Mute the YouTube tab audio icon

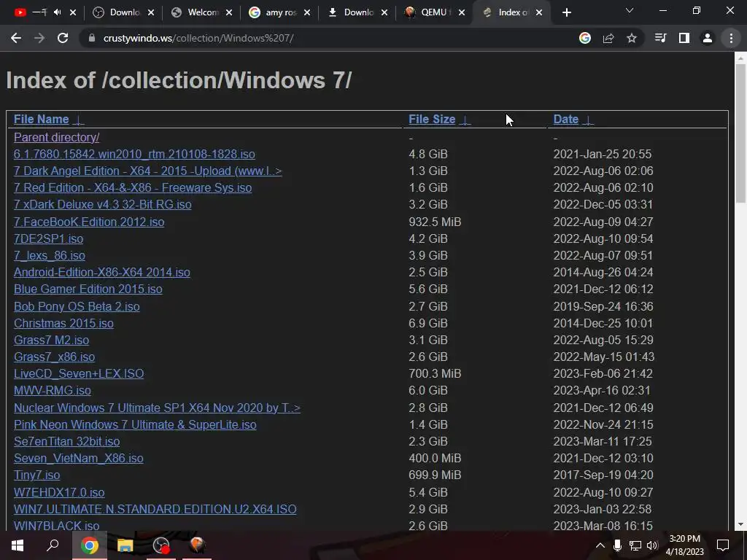tap(58, 12)
